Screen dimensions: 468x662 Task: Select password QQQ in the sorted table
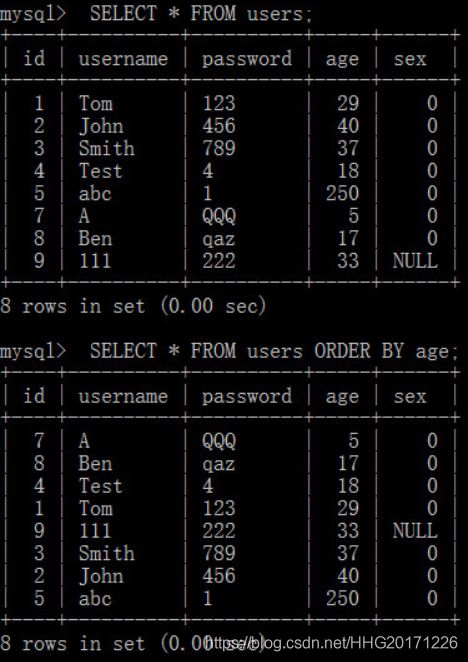point(219,441)
